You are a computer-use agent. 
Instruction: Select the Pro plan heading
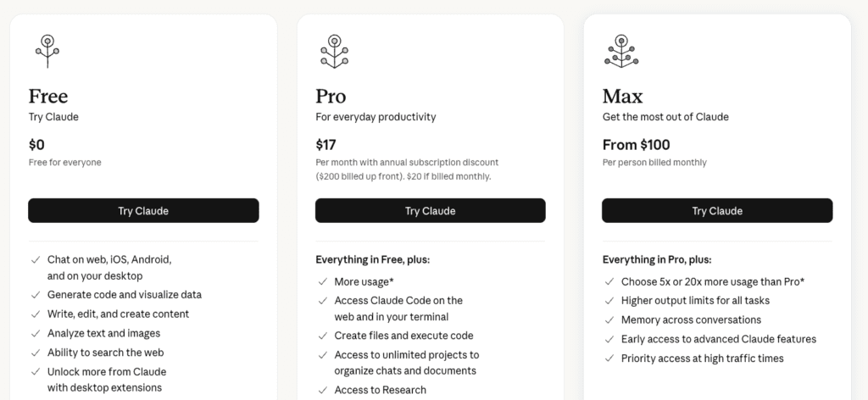tap(331, 96)
